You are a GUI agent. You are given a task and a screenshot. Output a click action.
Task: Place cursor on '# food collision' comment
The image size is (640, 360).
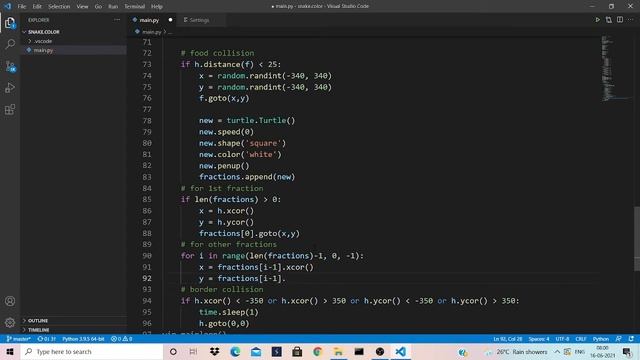217,53
